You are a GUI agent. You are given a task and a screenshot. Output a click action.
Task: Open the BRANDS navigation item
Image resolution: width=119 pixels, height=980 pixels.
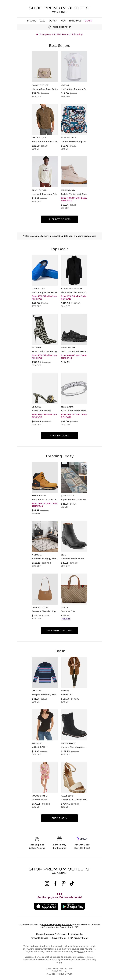click(x=32, y=21)
